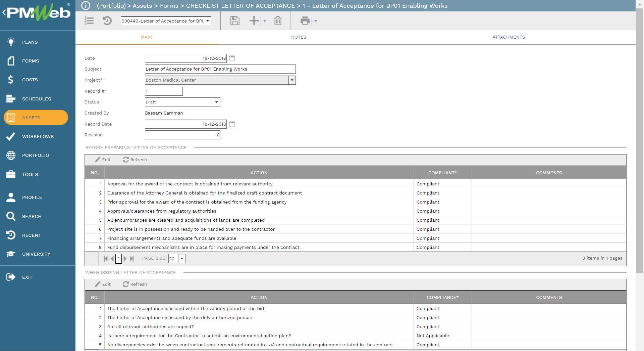Open the record list view icon
Viewport: 644px width, 351px height.
[89, 21]
